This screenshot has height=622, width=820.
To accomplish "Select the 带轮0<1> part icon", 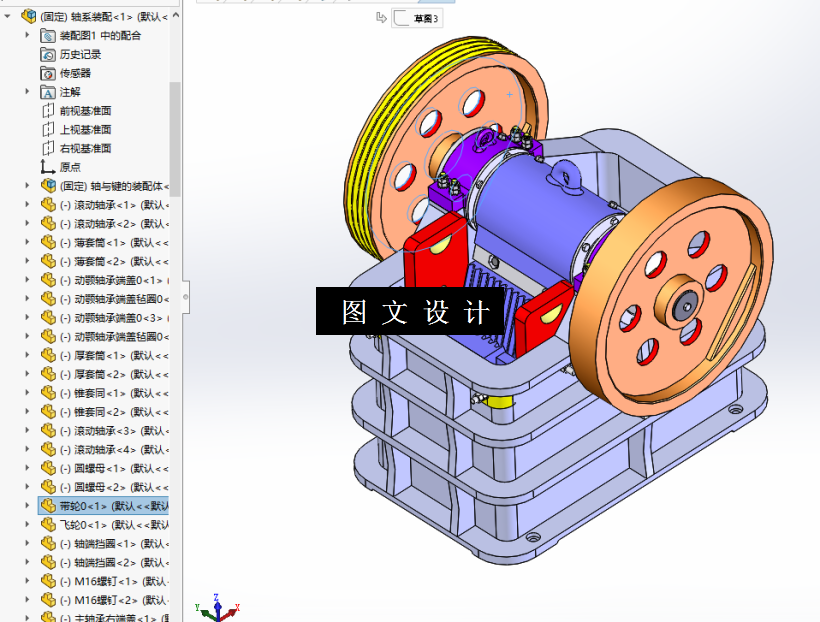I will 48,505.
